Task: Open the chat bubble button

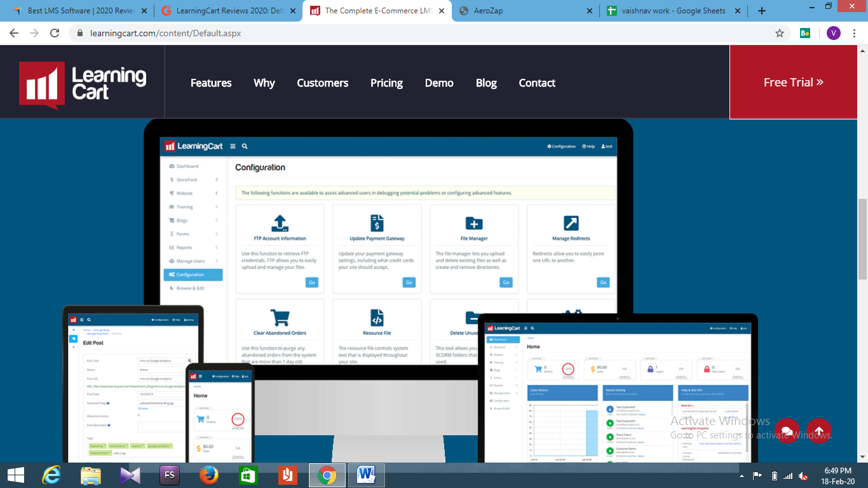Action: coord(787,431)
